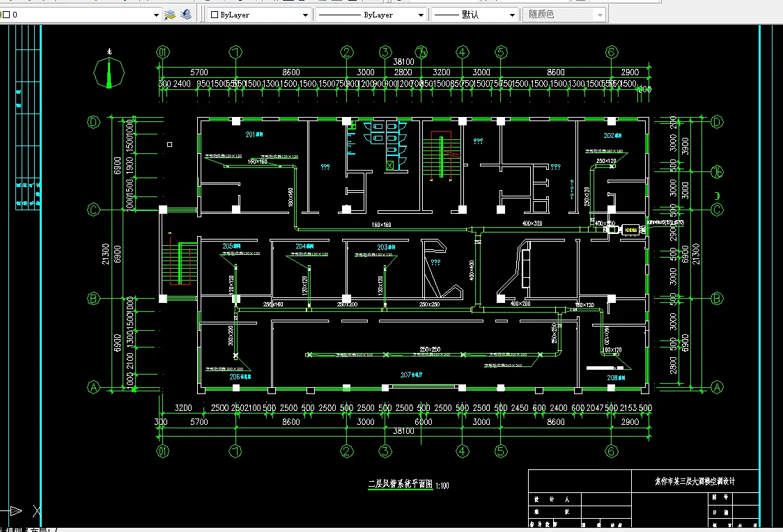Image resolution: width=783 pixels, height=532 pixels.
Task: Click the layer 0 color swatch
Action: point(6,15)
